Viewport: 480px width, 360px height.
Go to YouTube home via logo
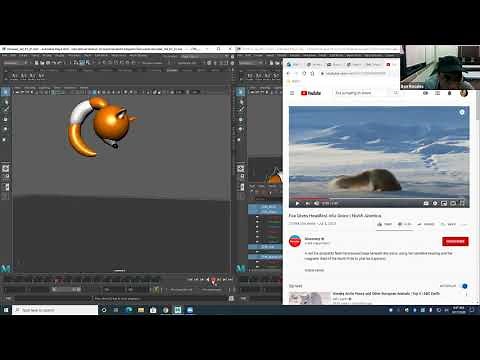tap(311, 93)
